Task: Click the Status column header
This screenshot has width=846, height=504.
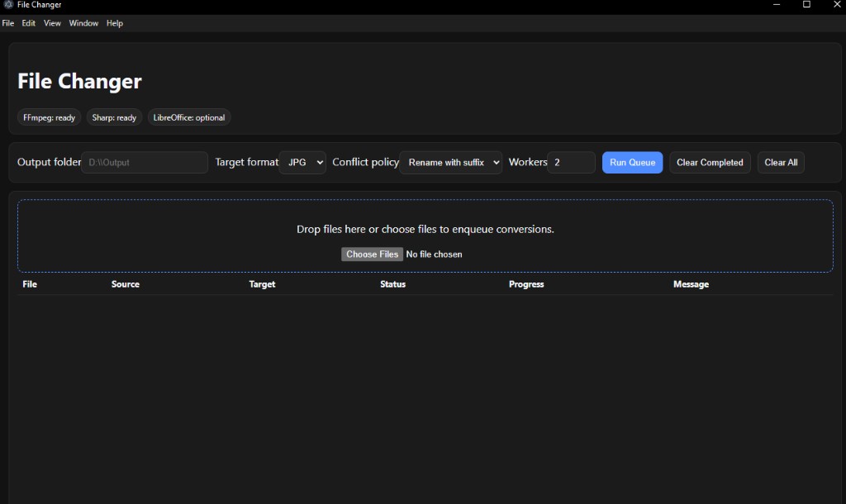Action: (x=392, y=284)
